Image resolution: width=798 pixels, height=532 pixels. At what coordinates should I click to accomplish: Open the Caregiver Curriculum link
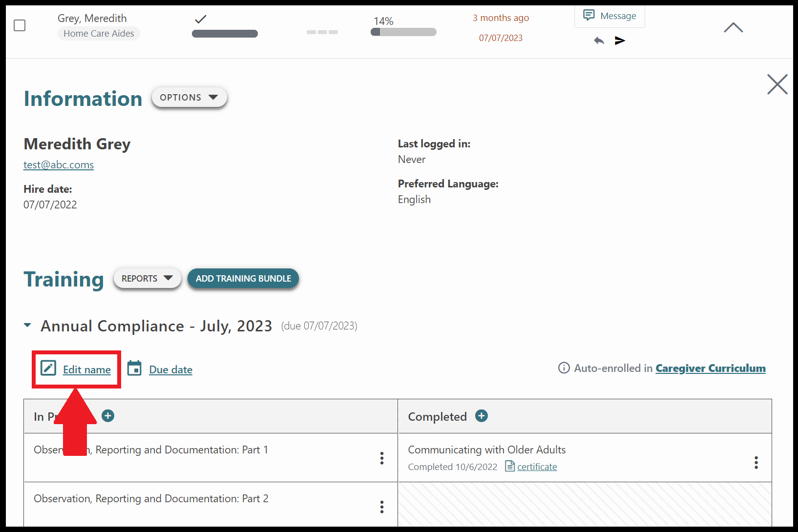[710, 368]
